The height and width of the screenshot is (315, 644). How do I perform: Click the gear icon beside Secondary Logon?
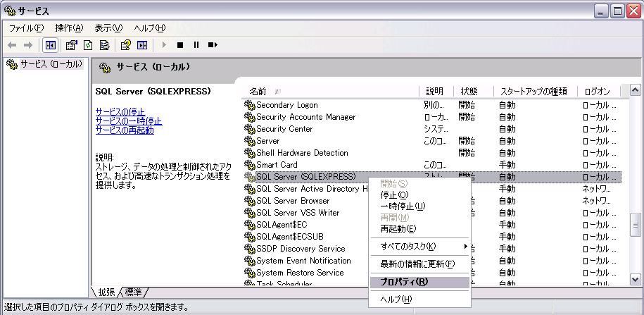click(x=250, y=105)
